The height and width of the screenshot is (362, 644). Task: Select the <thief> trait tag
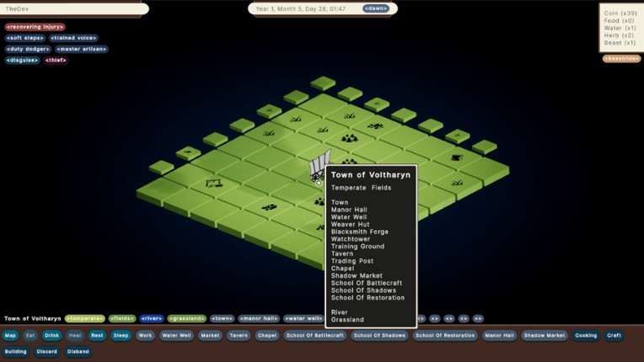click(x=56, y=60)
